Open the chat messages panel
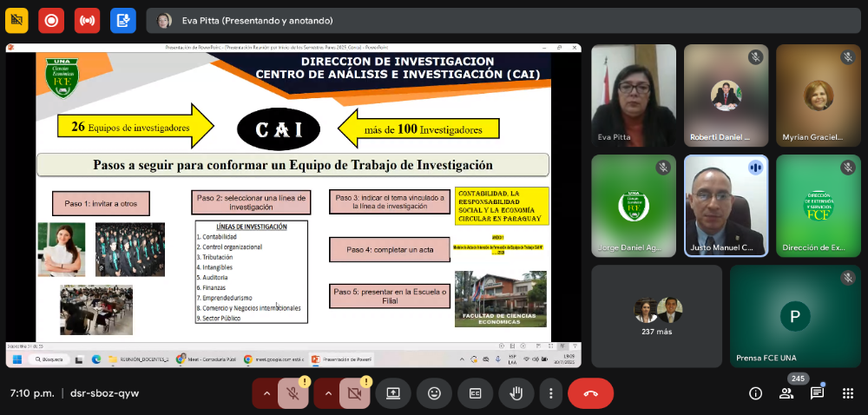 click(x=817, y=393)
